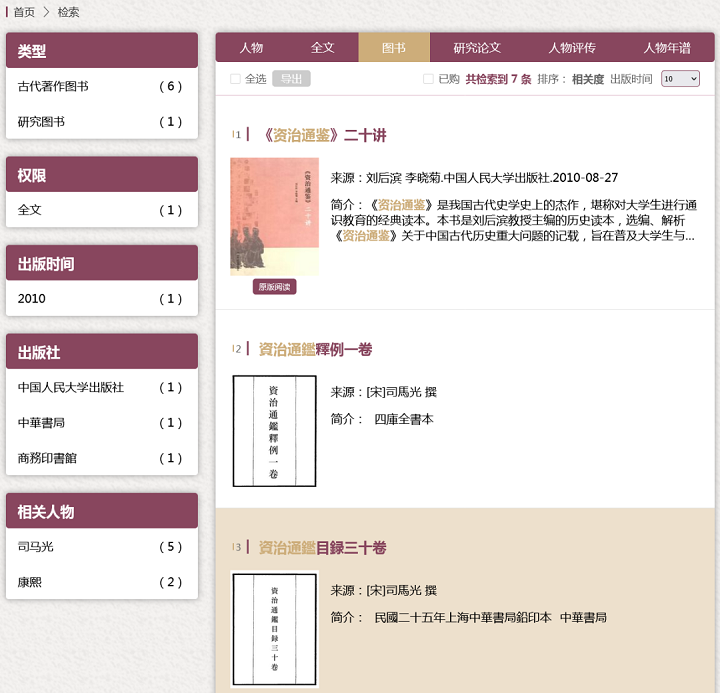Sort results by 出版时间
This screenshot has height=693, width=720.
pyautogui.click(x=631, y=79)
